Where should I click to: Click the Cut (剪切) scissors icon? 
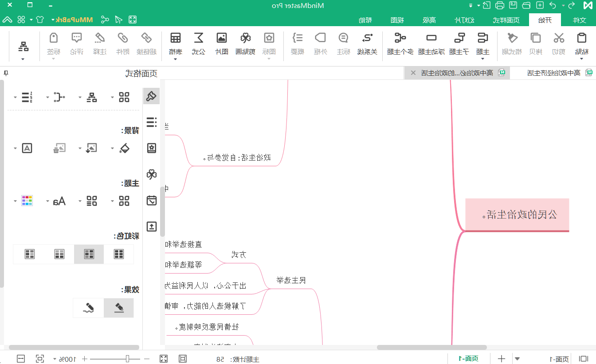coord(559,38)
